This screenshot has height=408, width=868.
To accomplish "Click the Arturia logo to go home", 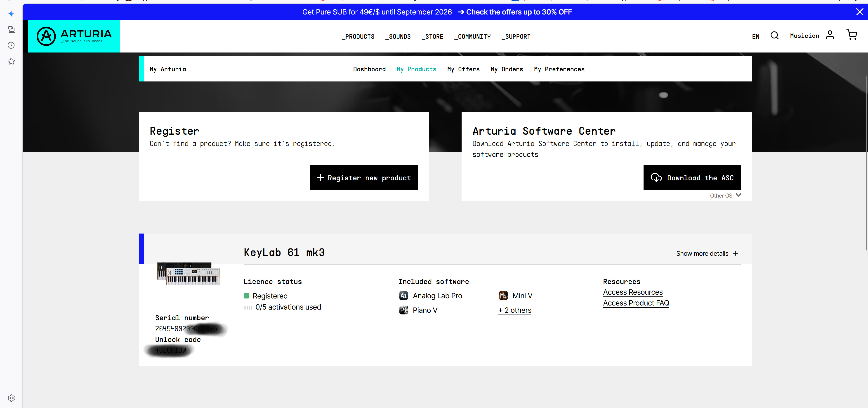I will pos(74,36).
